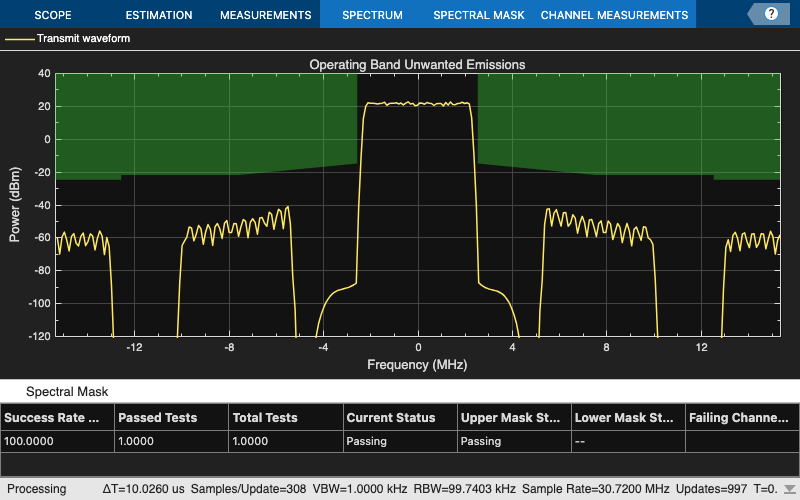Select the Lower Mask Status column header
Image resolution: width=800 pixels, height=500 pixels.
coord(628,417)
